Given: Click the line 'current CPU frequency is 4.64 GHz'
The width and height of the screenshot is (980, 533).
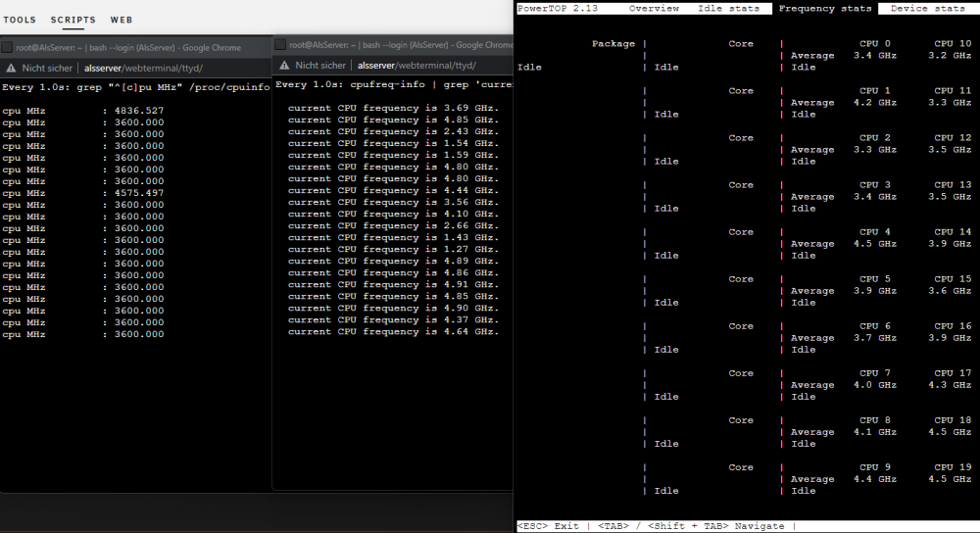Looking at the screenshot, I should (393, 332).
